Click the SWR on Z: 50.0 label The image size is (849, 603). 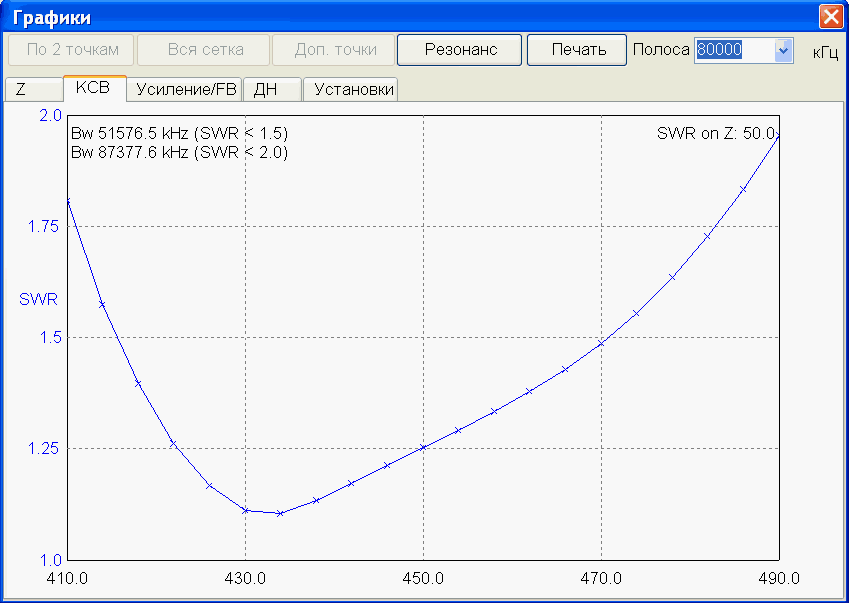(715, 133)
